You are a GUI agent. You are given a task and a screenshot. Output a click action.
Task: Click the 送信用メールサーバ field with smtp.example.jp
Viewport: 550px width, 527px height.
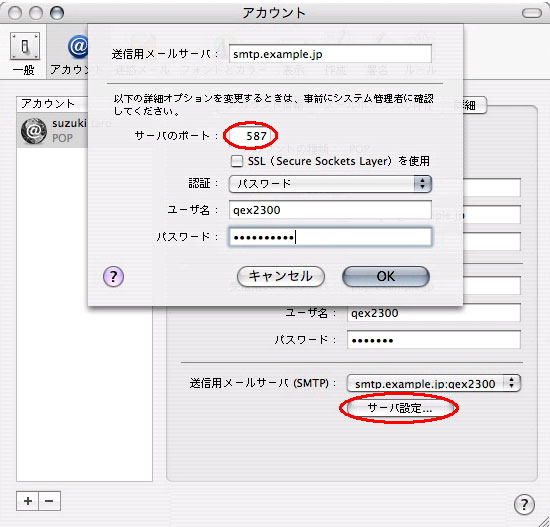[x=330, y=54]
